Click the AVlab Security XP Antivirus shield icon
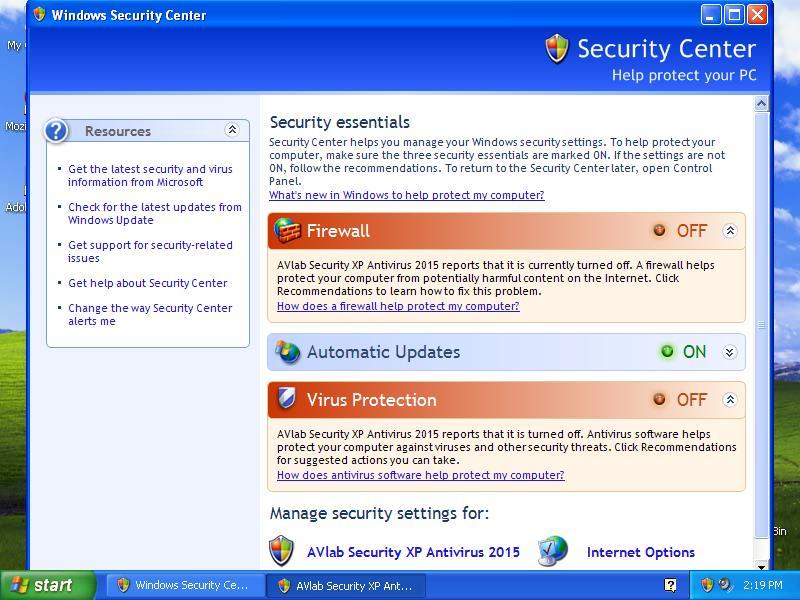Image resolution: width=800 pixels, height=600 pixels. pos(282,551)
